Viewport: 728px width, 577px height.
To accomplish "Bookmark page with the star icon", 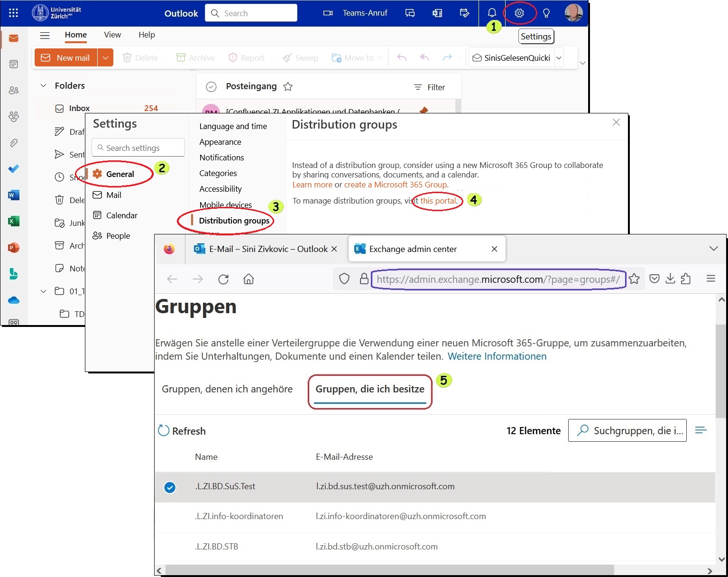I will pyautogui.click(x=634, y=279).
